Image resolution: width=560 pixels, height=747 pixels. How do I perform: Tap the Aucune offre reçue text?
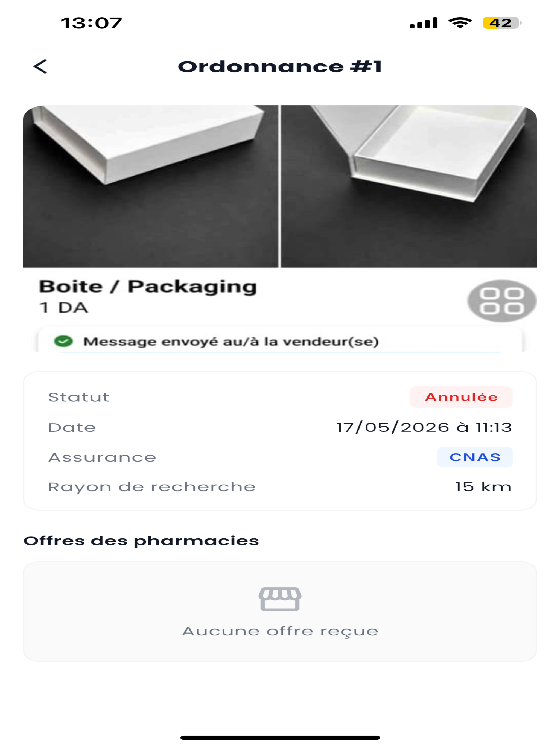[x=280, y=631]
